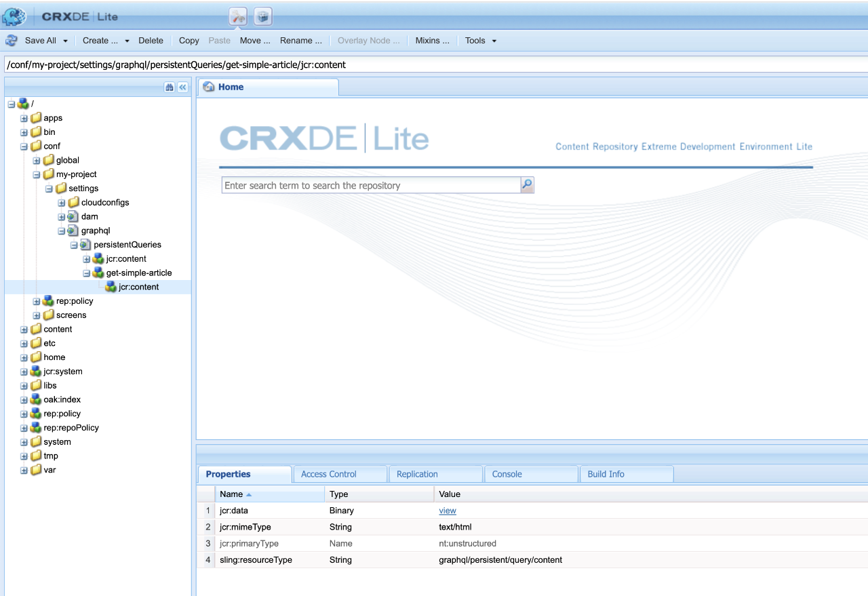Collapse the my-project folder
The height and width of the screenshot is (596, 868).
[x=37, y=174]
